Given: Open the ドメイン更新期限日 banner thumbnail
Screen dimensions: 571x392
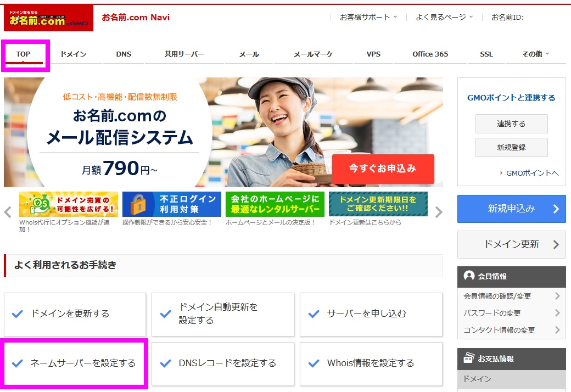Looking at the screenshot, I should (x=378, y=204).
